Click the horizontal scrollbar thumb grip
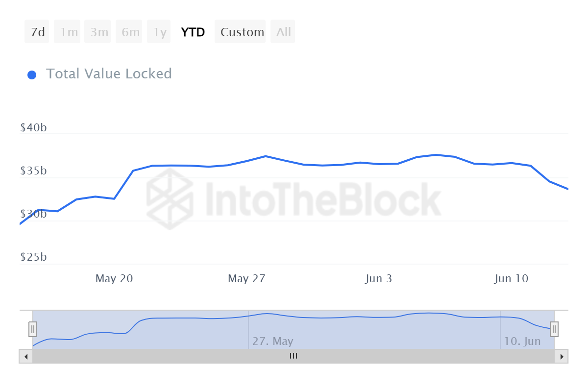 tap(294, 356)
